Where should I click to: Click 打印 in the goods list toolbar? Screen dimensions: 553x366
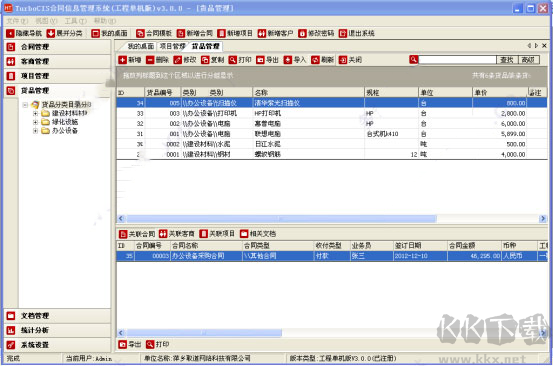click(240, 60)
